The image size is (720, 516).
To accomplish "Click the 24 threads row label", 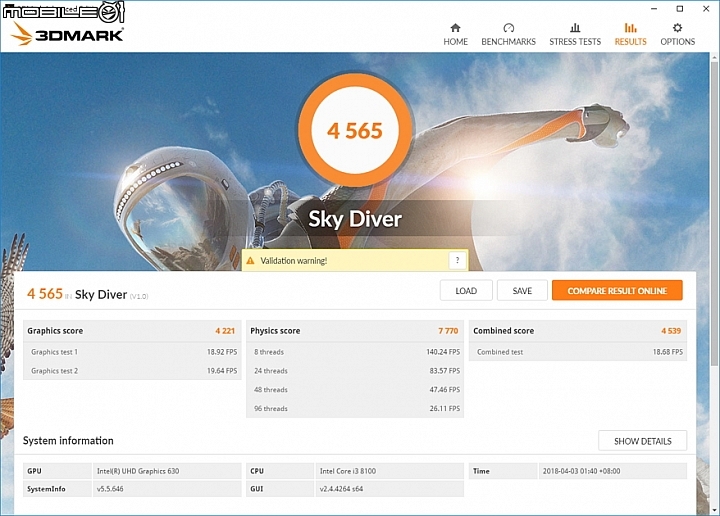I will point(271,371).
